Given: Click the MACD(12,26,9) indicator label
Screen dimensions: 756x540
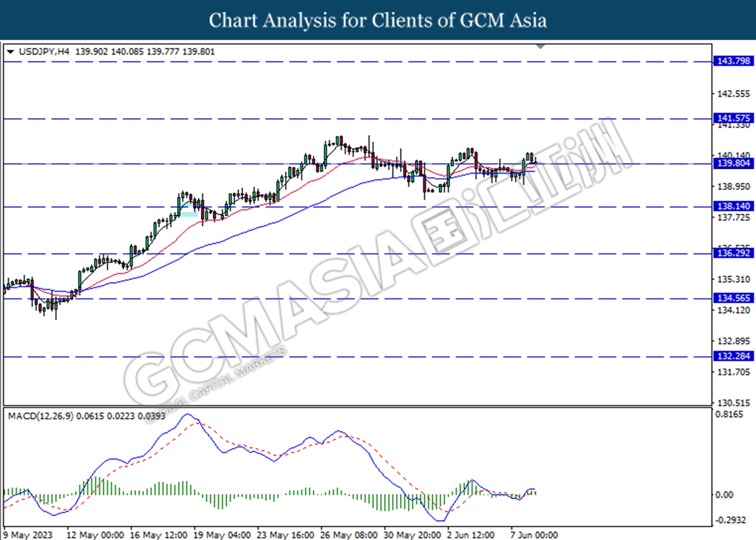Looking at the screenshot, I should click(x=41, y=416).
